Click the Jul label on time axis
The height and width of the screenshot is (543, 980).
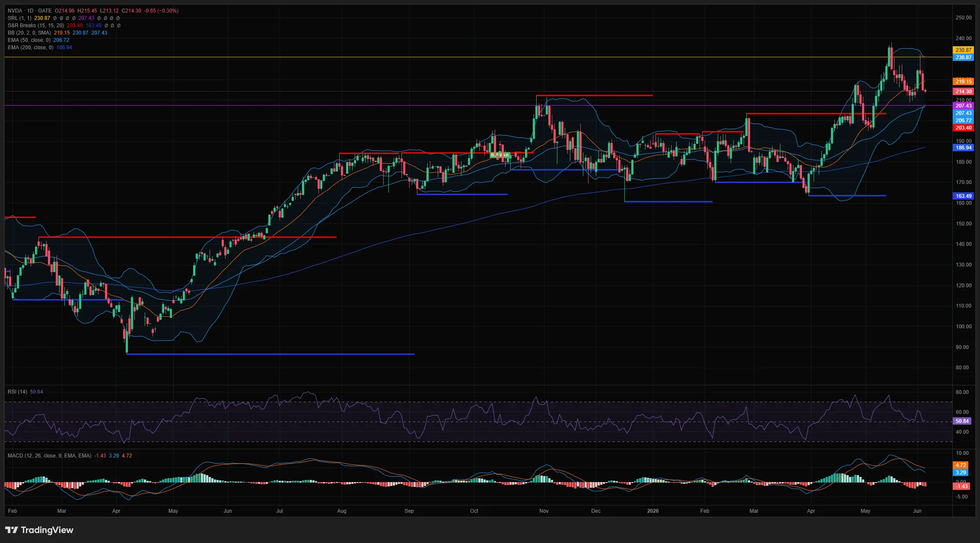[x=280, y=511]
